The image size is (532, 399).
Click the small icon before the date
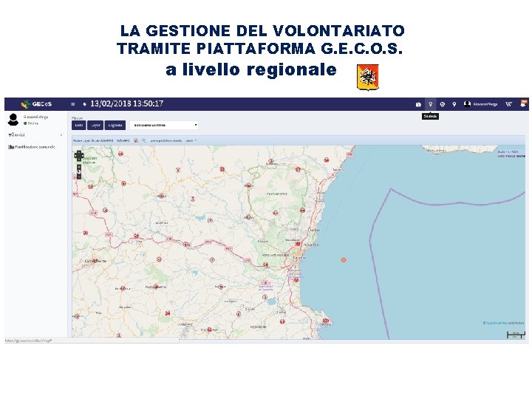84,104
